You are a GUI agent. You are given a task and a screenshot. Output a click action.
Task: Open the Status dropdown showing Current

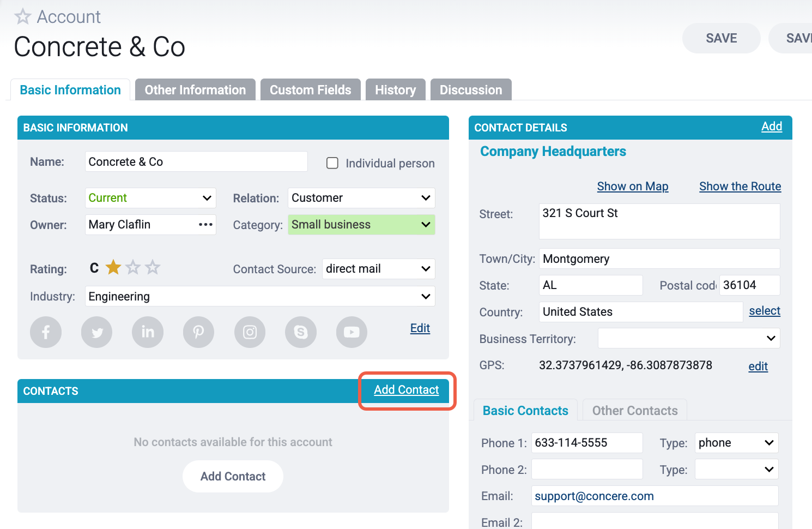point(150,198)
